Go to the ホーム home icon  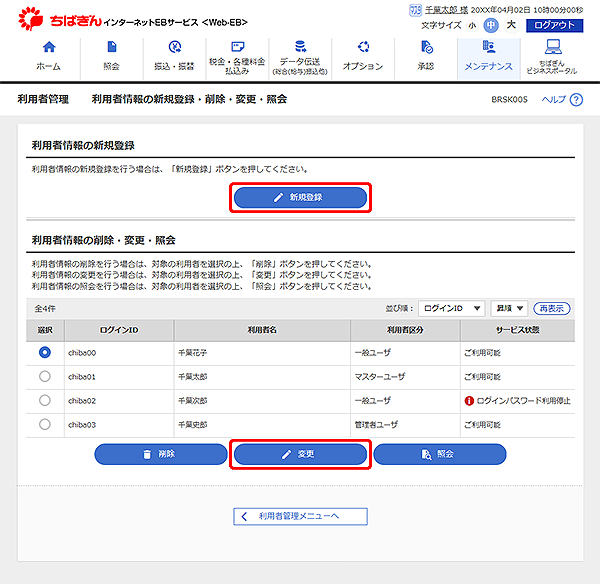(49, 47)
